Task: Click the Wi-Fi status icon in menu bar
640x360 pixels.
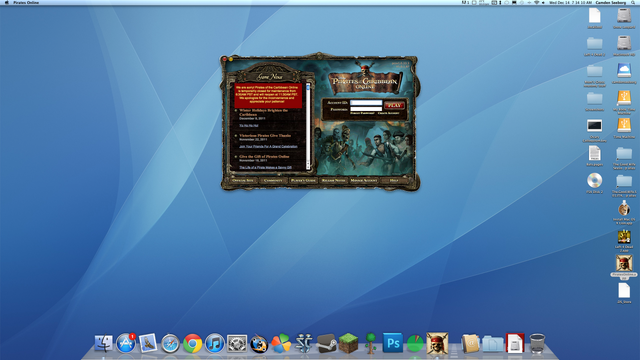Action: coord(536,2)
